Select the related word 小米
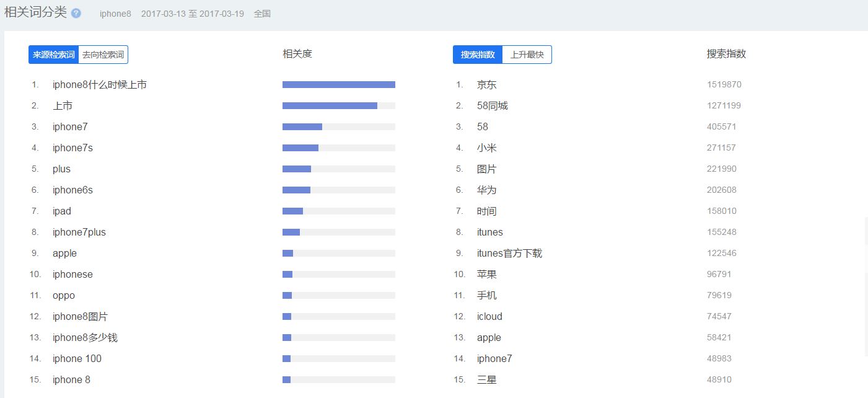 click(487, 148)
